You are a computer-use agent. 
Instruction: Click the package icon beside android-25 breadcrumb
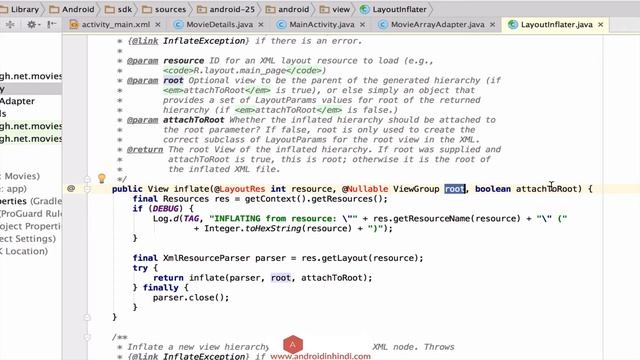click(x=201, y=9)
